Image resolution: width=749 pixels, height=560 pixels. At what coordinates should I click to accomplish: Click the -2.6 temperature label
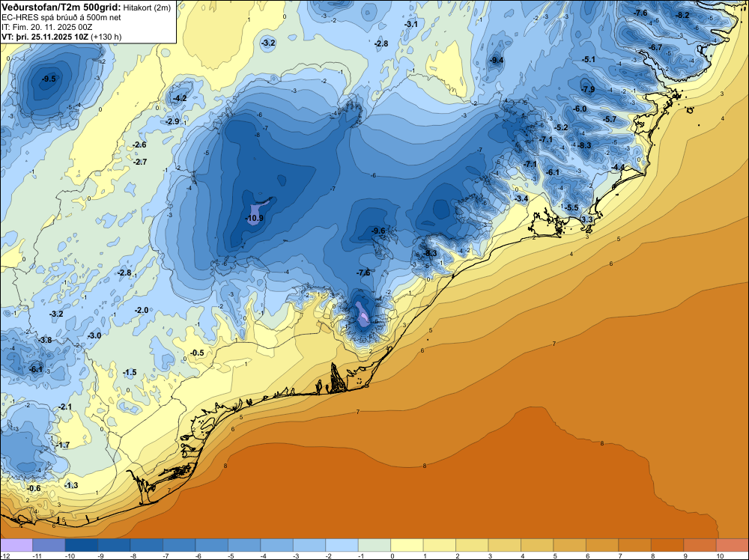(139, 144)
